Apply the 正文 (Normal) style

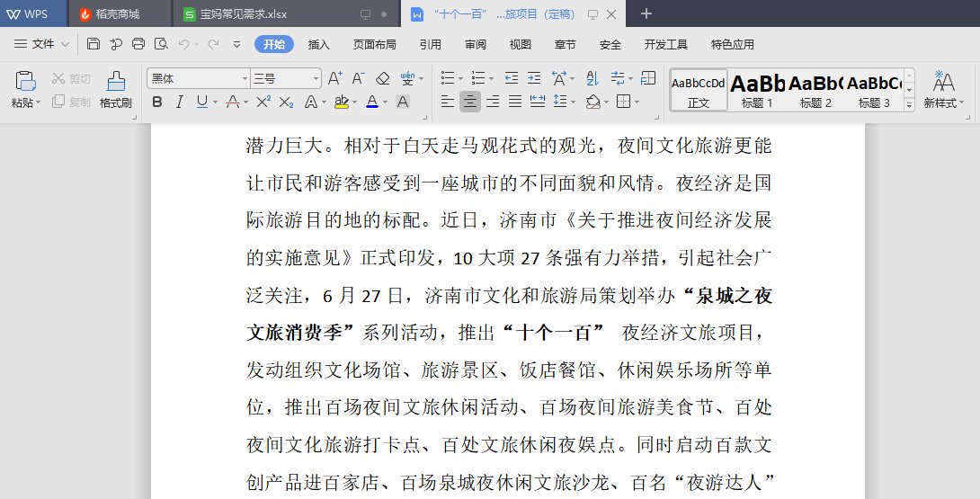699,90
